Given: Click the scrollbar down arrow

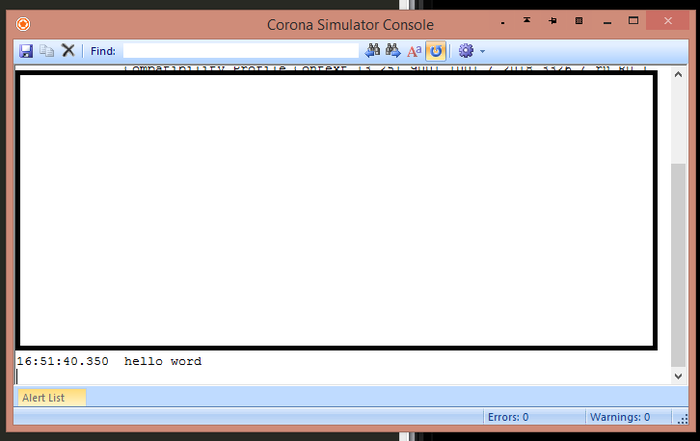Looking at the screenshot, I should [678, 376].
